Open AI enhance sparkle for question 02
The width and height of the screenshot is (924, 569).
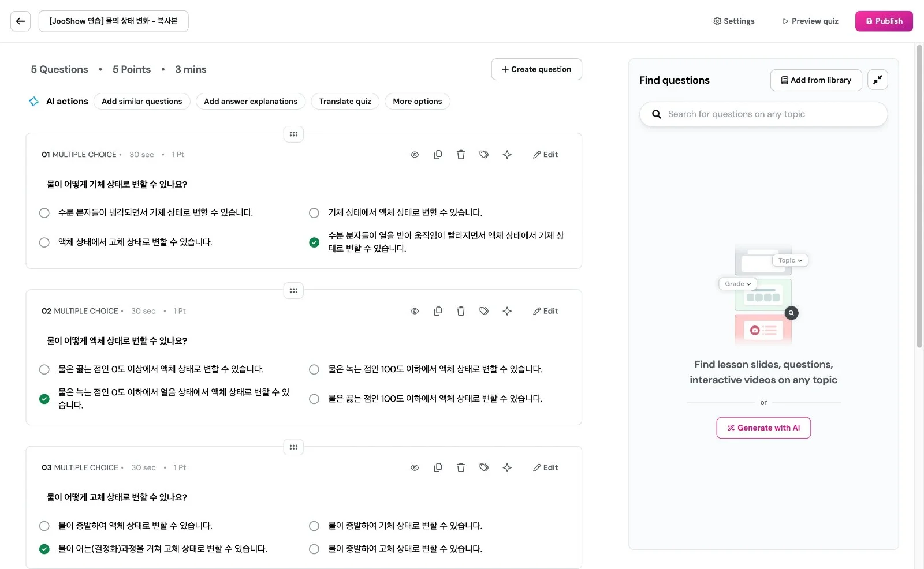(507, 311)
